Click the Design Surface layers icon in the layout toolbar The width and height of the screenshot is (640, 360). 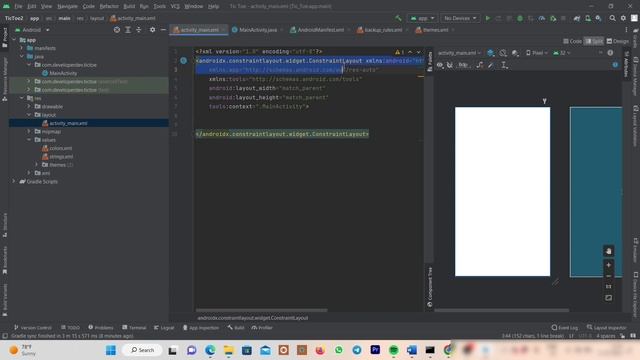[x=491, y=53]
